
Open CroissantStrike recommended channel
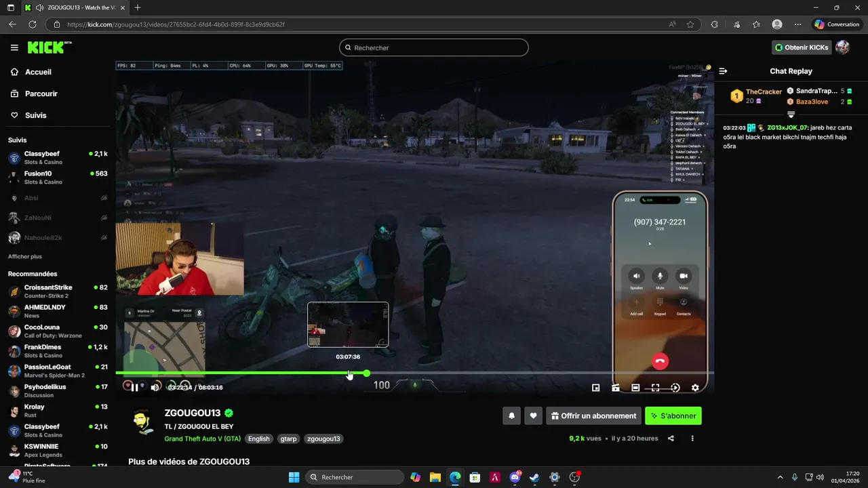pyautogui.click(x=58, y=291)
